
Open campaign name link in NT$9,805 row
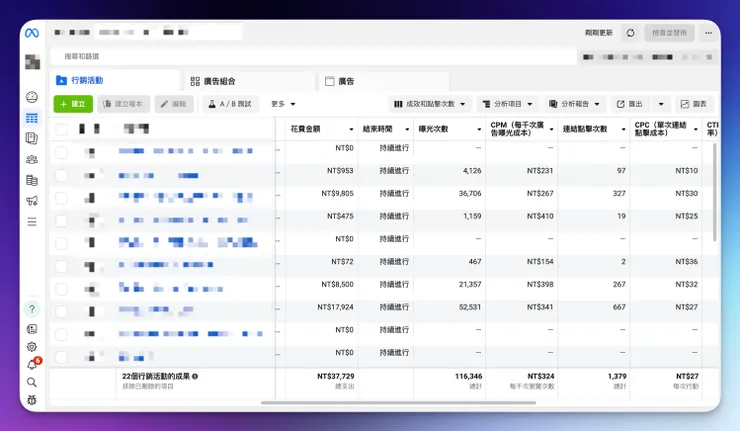(185, 197)
